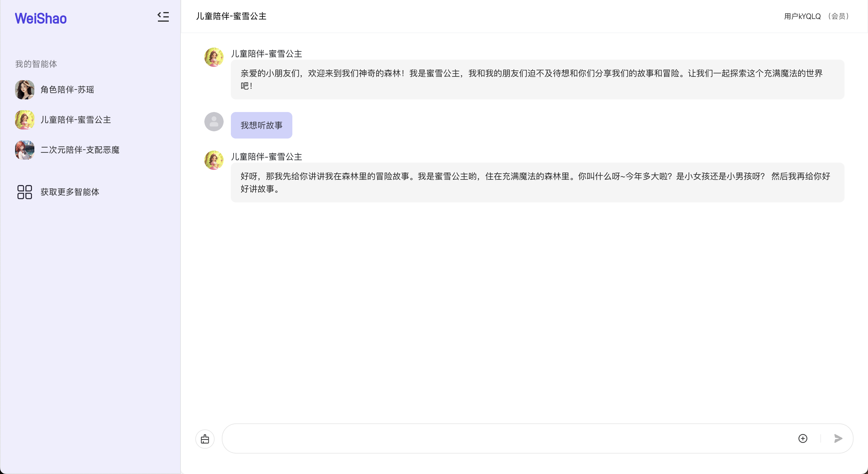Click the first message's 蜜雪公主 avatar
Viewport: 868px width, 474px height.
(214, 57)
